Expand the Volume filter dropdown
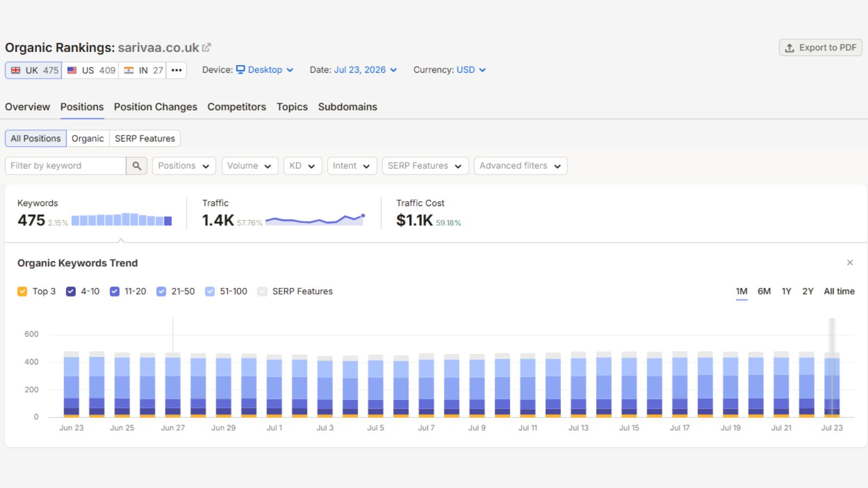The height and width of the screenshot is (488, 868). (250, 166)
